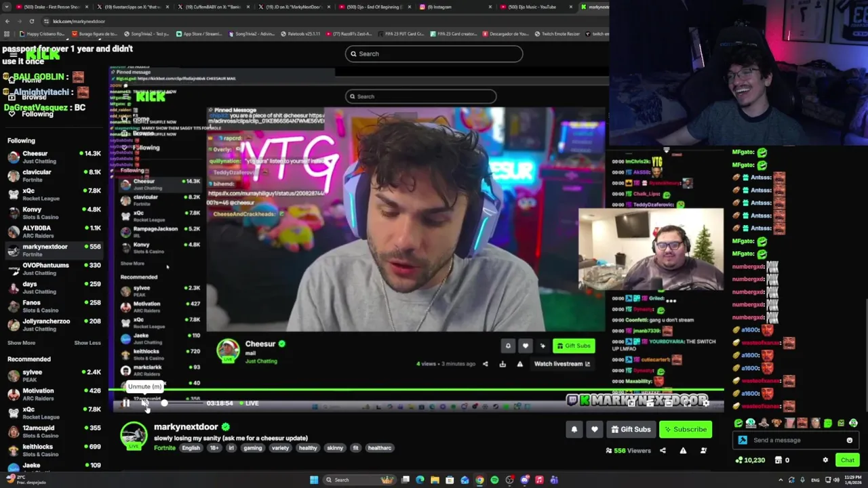Adjust the player volume slider knob
This screenshot has height=488, width=868.
tap(164, 403)
